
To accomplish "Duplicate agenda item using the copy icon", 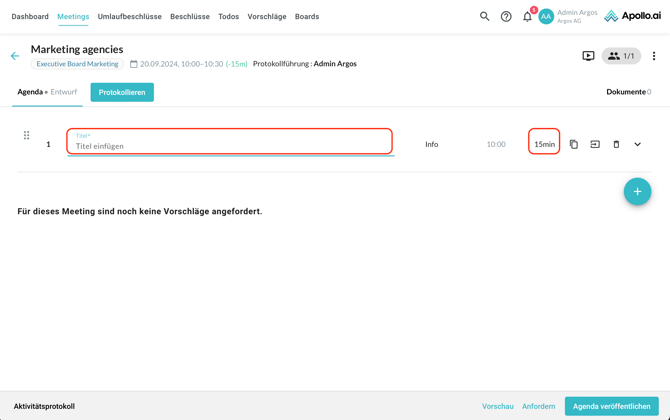I will pos(574,144).
